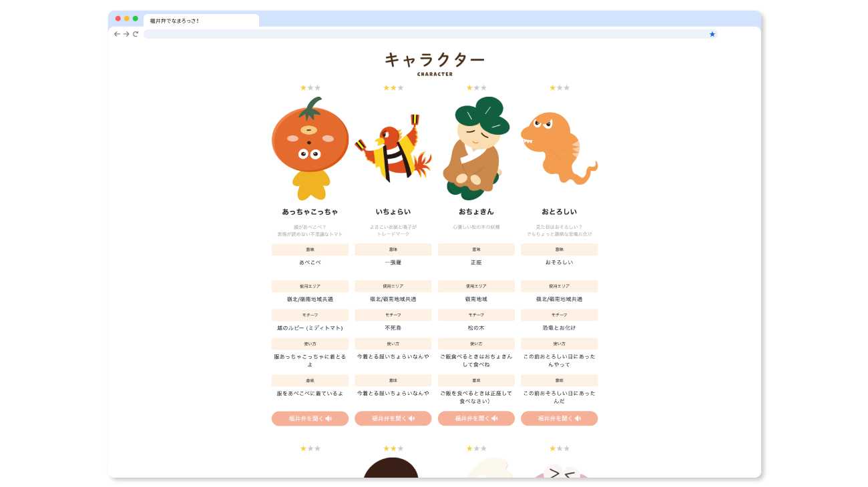Viewport: 868px width, 487px height.
Task: Click star rating above おとろしい character
Action: coord(560,88)
